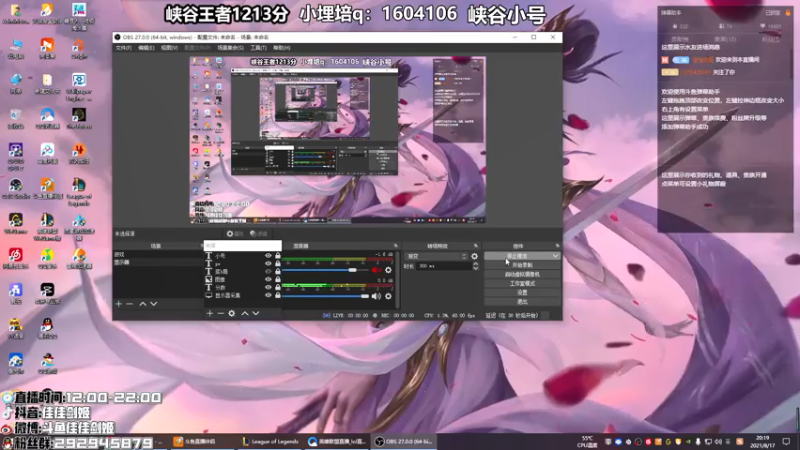The width and height of the screenshot is (800, 450).
Task: Open the 视图(V) menu in OBS
Action: (169, 48)
